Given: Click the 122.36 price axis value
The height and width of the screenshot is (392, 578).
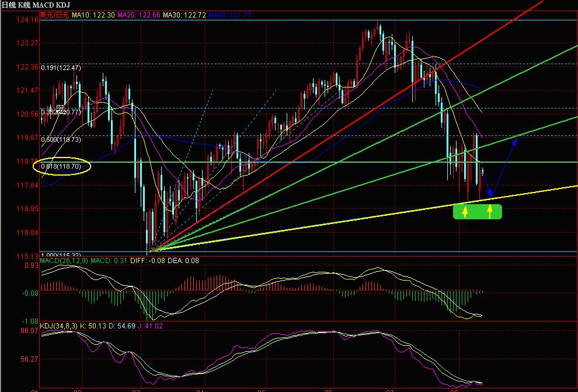Looking at the screenshot, I should (27, 66).
